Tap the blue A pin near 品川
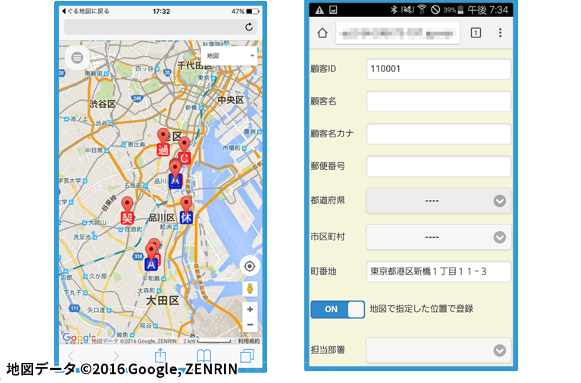The height and width of the screenshot is (383, 581). [x=175, y=174]
